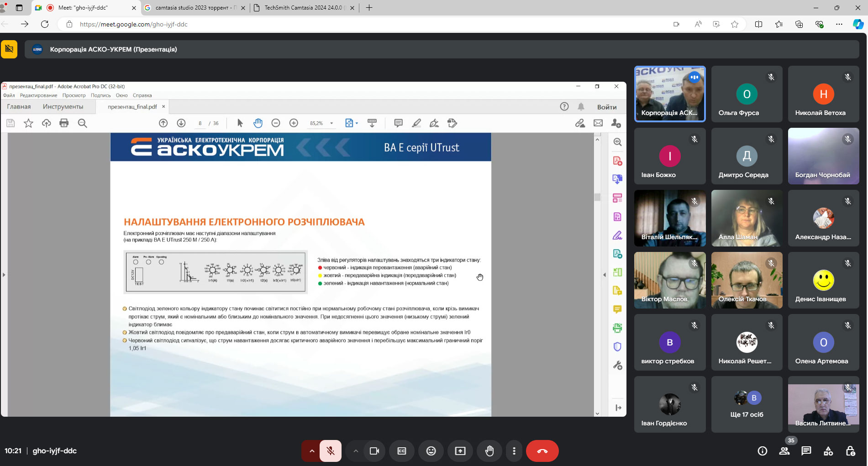
Task: Open Edge Collections icon
Action: click(x=799, y=24)
